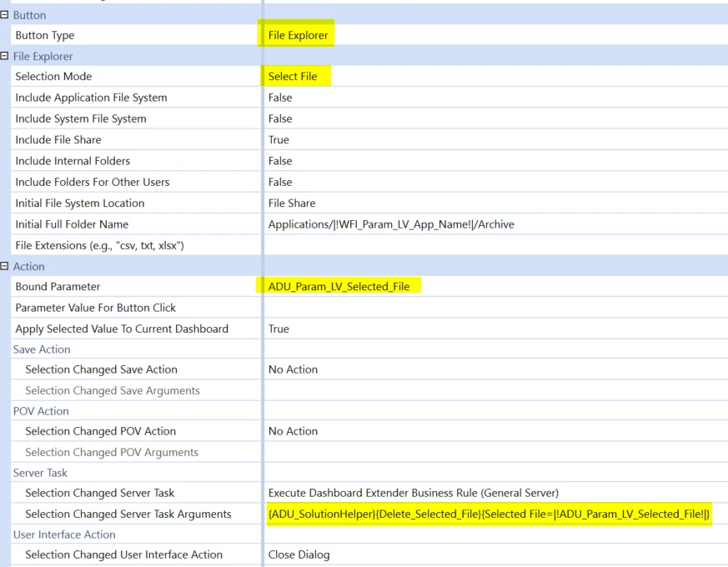
Task: Select Selection Changed POV Action label
Action: (101, 431)
